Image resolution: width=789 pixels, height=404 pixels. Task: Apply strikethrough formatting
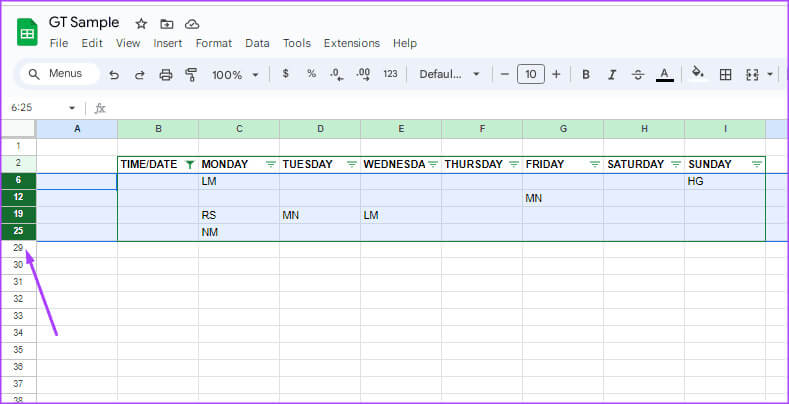point(638,74)
